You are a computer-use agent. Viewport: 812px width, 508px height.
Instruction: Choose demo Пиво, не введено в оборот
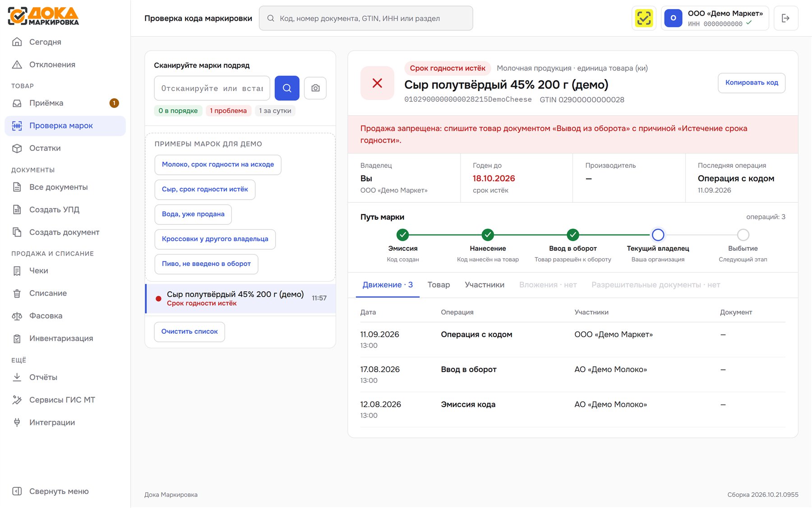point(206,264)
